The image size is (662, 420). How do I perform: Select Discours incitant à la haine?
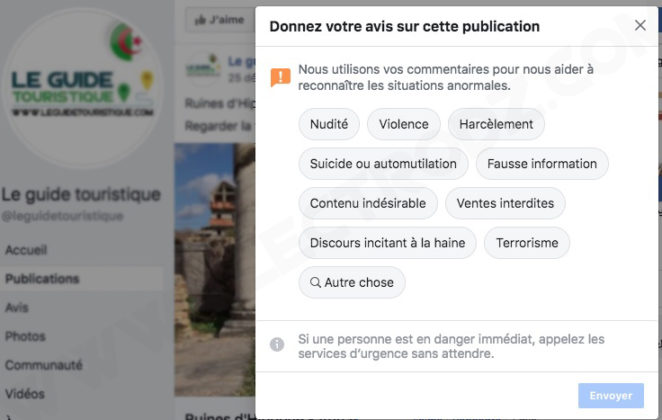click(388, 243)
